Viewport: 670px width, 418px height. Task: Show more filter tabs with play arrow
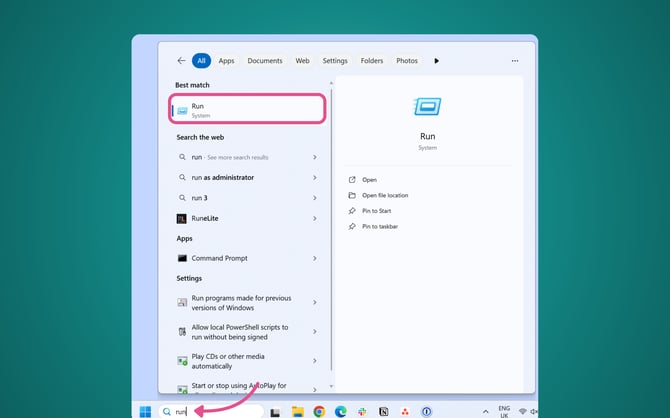tap(436, 61)
